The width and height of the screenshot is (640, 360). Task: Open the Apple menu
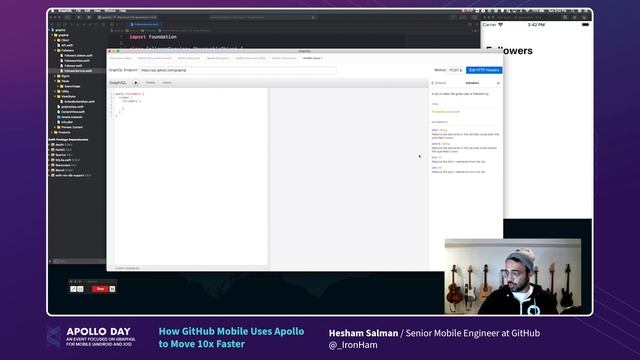53,11
